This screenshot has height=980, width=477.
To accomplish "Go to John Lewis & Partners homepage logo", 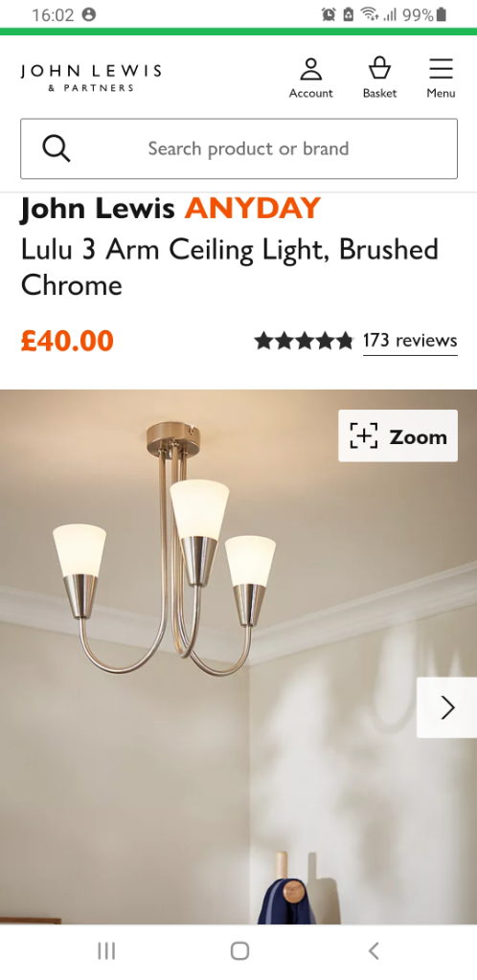I will (91, 78).
